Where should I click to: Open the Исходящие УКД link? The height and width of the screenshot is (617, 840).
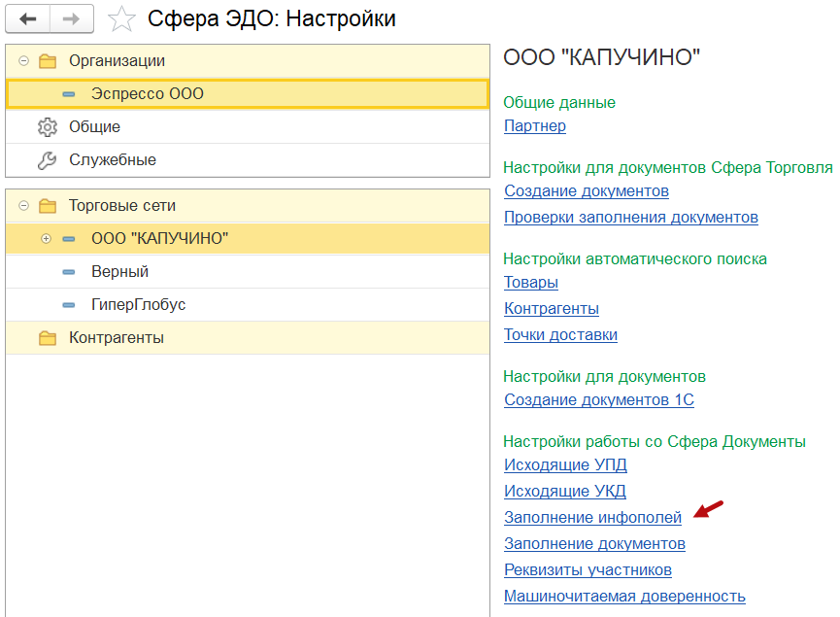(564, 491)
